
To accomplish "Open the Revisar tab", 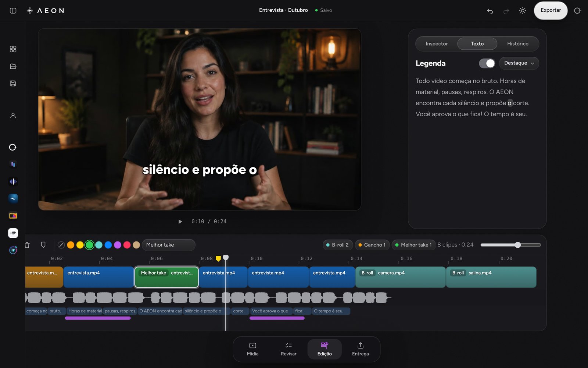I will pyautogui.click(x=288, y=349).
